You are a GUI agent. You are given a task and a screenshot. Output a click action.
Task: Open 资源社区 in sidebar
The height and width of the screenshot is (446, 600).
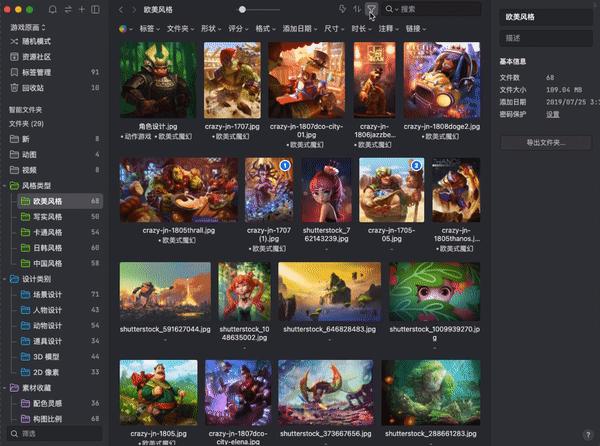[x=36, y=57]
